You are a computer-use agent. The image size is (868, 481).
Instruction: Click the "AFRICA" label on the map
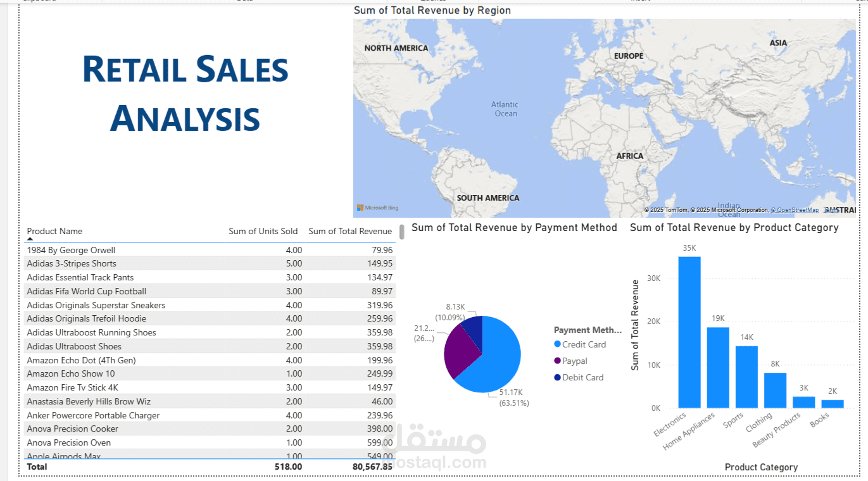[630, 156]
